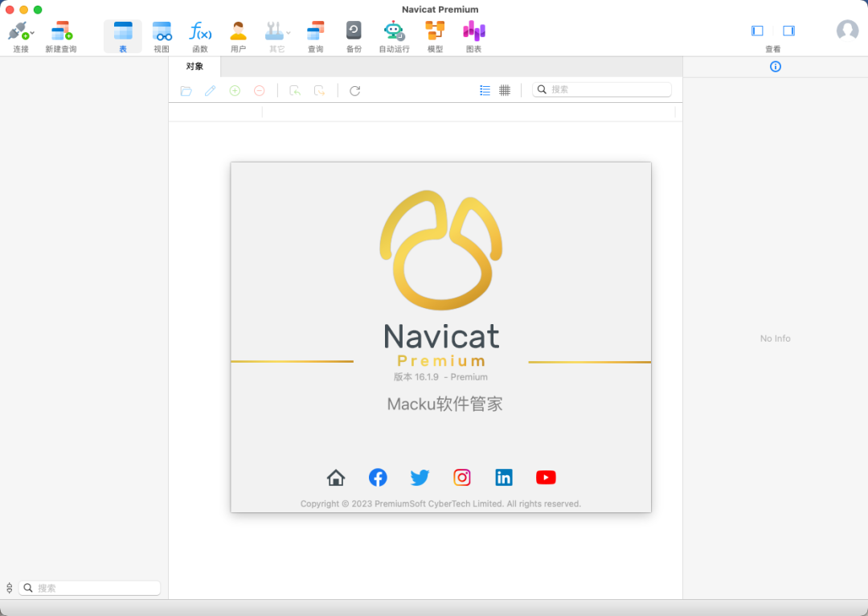Open the LinkedIn link icon
Viewport: 868px width, 616px height.
[x=504, y=478]
